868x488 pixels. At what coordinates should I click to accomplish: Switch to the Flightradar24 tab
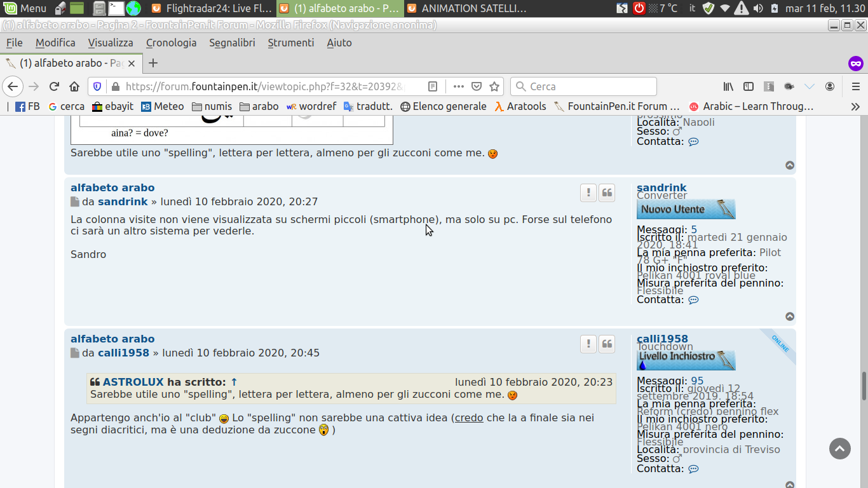click(x=212, y=8)
